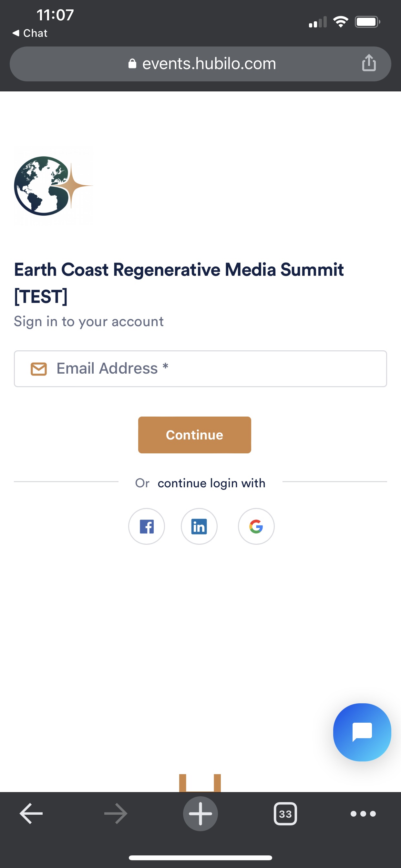Tap the browser forward arrow
The width and height of the screenshot is (401, 868).
[116, 813]
